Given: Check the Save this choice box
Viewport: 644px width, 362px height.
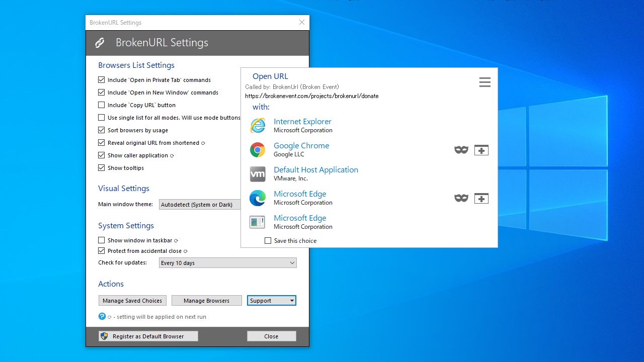Looking at the screenshot, I should pyautogui.click(x=268, y=241).
